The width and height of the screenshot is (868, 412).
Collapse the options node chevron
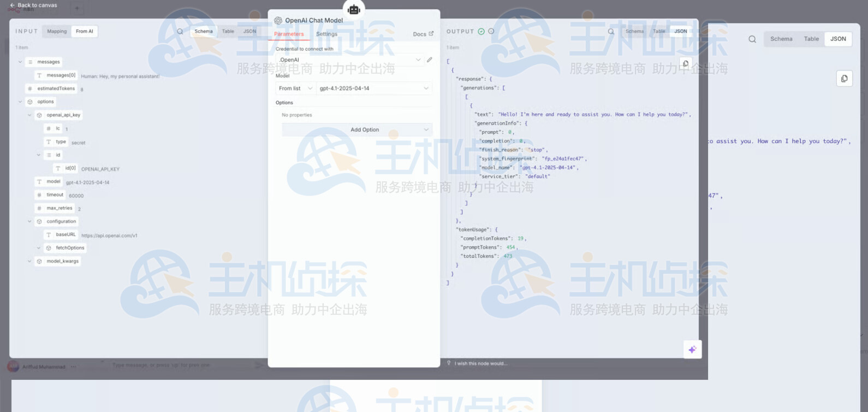pyautogui.click(x=20, y=102)
